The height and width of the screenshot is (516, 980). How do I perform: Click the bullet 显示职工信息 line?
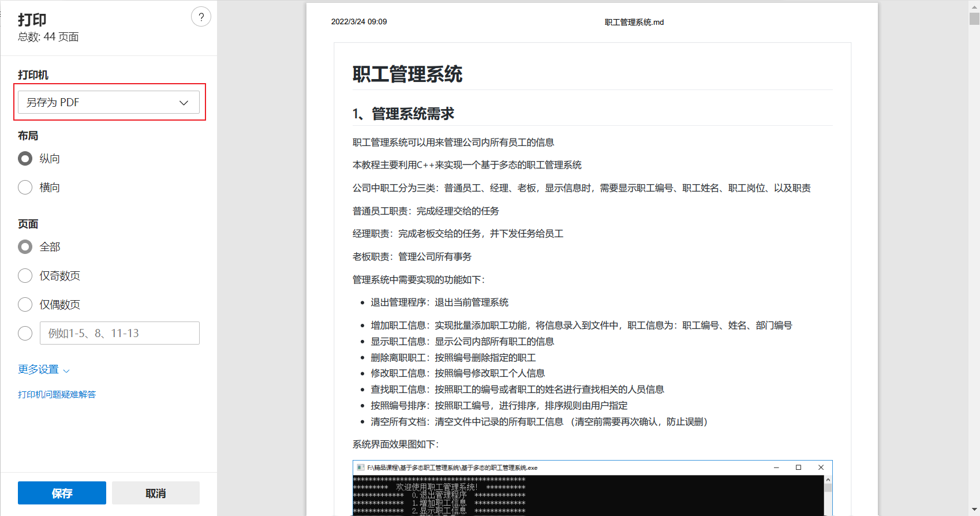point(462,342)
